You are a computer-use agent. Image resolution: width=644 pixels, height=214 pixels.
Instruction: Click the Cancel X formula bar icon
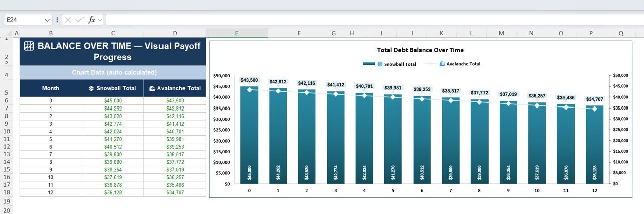tap(68, 20)
